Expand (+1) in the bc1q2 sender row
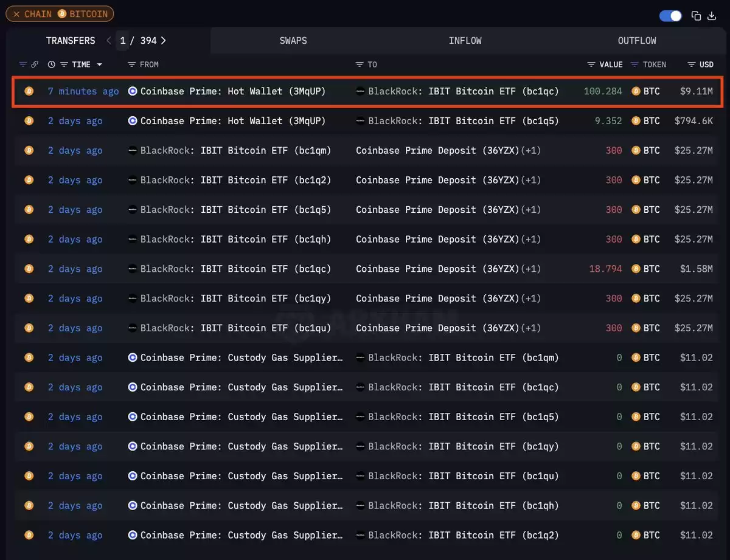 (x=530, y=180)
